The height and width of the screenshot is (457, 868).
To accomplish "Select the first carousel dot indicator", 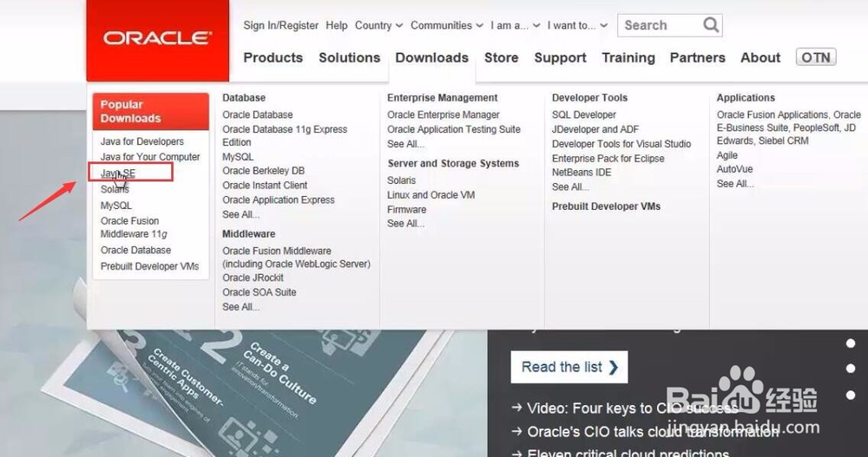I will 851,343.
